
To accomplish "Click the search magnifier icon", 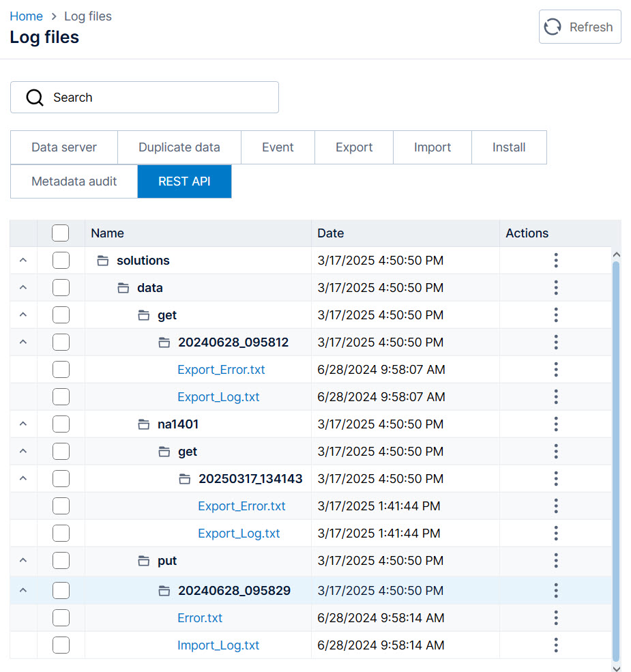I will 34,97.
